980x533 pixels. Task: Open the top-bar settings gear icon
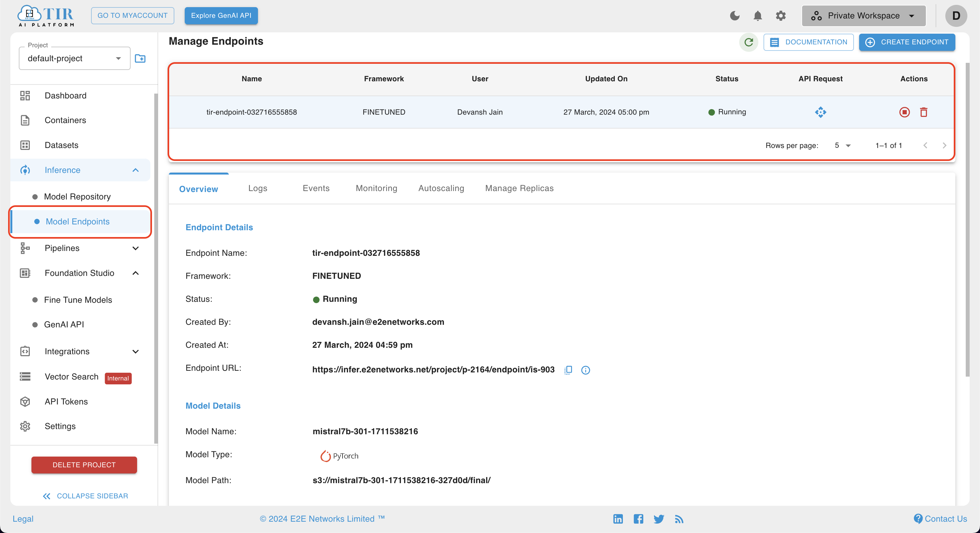781,16
